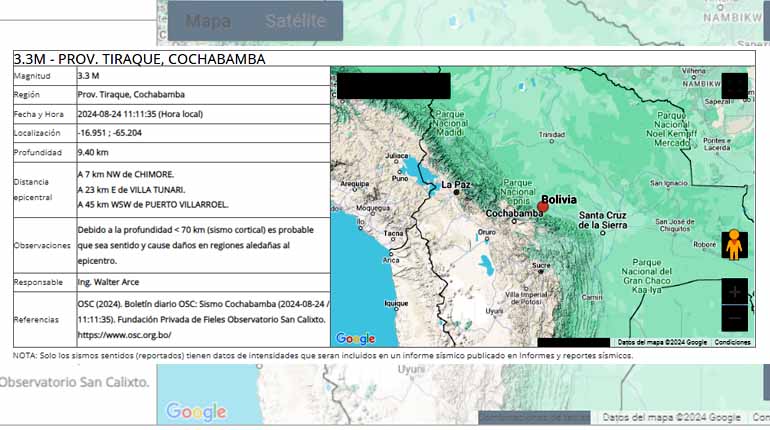This screenshot has height=430, width=770.
Task: Switch to the Satélite view tab
Action: point(295,21)
